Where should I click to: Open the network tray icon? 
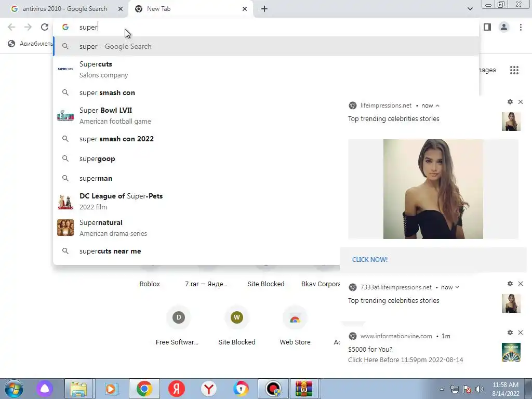454,389
